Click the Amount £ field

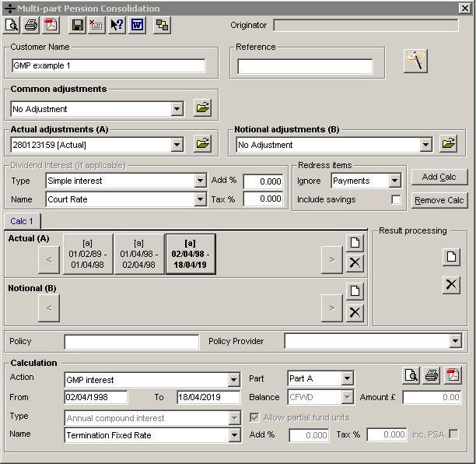(432, 397)
